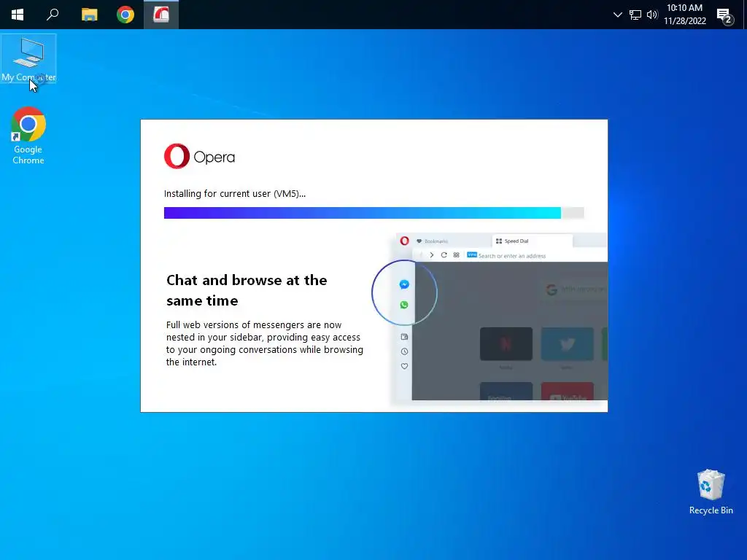Click the speed dial grid icon in the preview toolbar
The height and width of the screenshot is (560, 747).
[457, 255]
